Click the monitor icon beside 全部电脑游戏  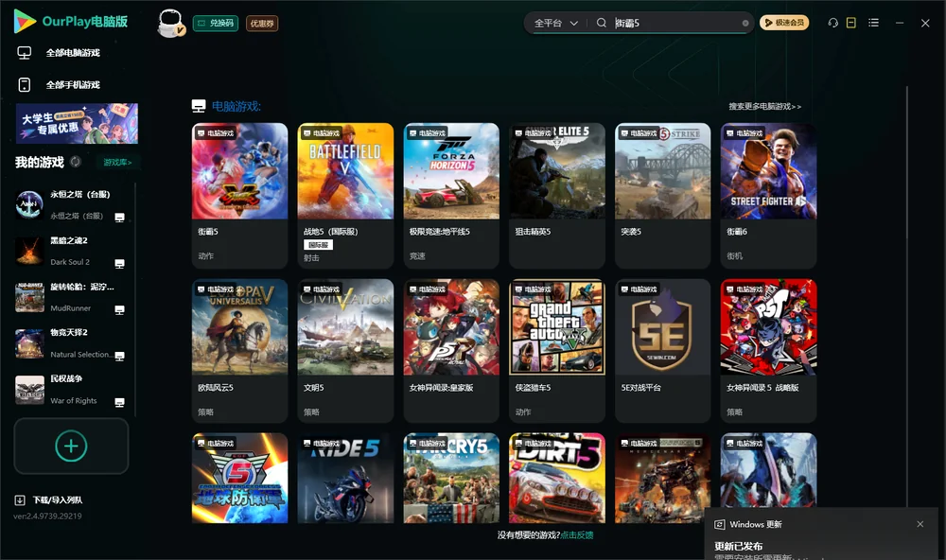pos(25,53)
